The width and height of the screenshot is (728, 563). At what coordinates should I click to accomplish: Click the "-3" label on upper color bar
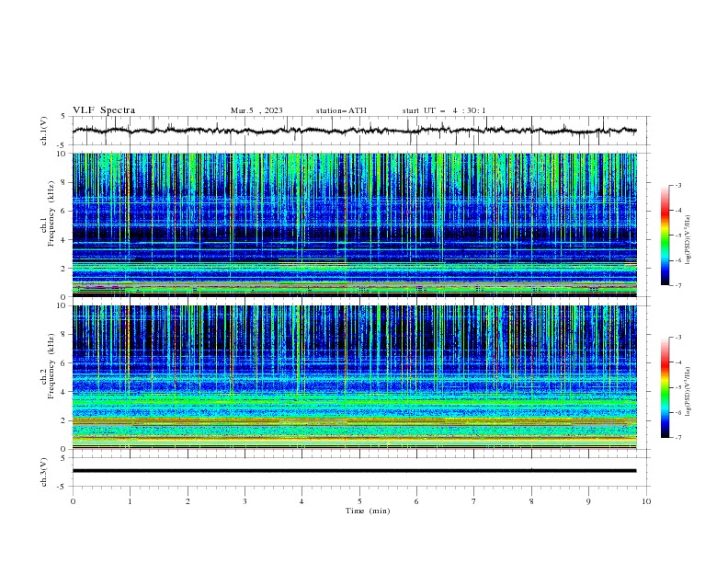click(x=677, y=185)
